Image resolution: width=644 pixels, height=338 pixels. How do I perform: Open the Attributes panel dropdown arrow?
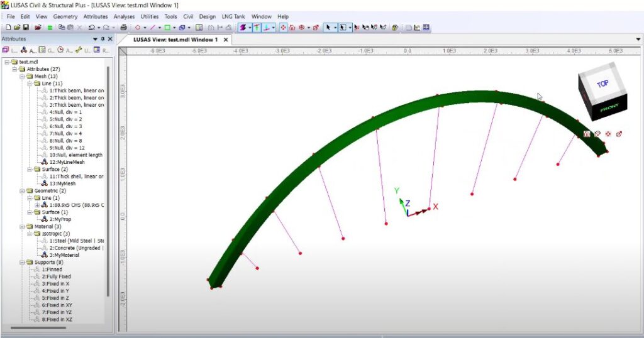coord(96,39)
